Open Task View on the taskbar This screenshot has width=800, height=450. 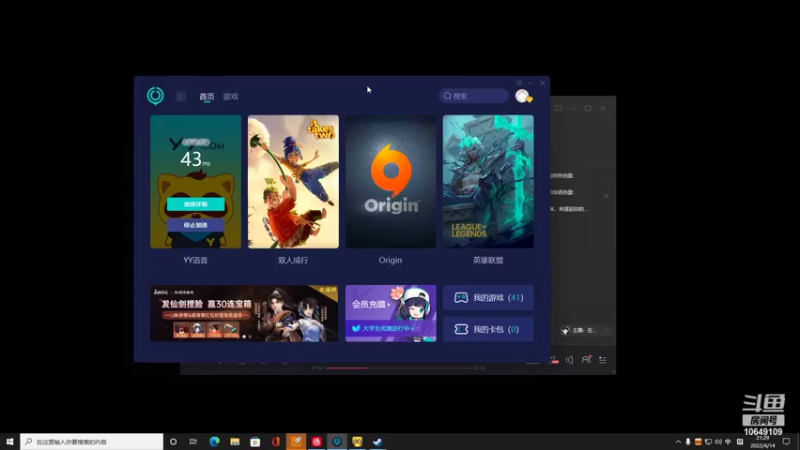193,441
